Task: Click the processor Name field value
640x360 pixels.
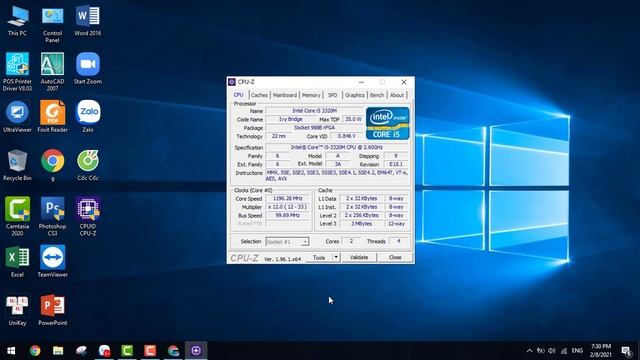Action: coord(314,111)
